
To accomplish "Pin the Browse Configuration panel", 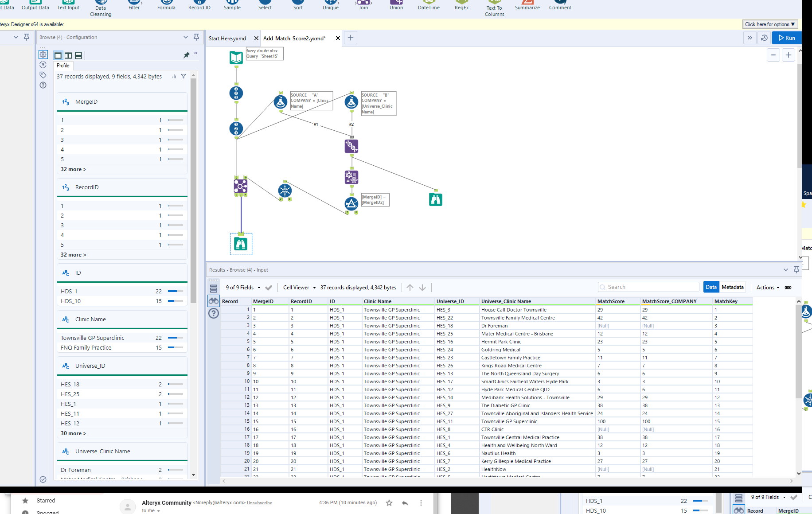I will coord(196,37).
